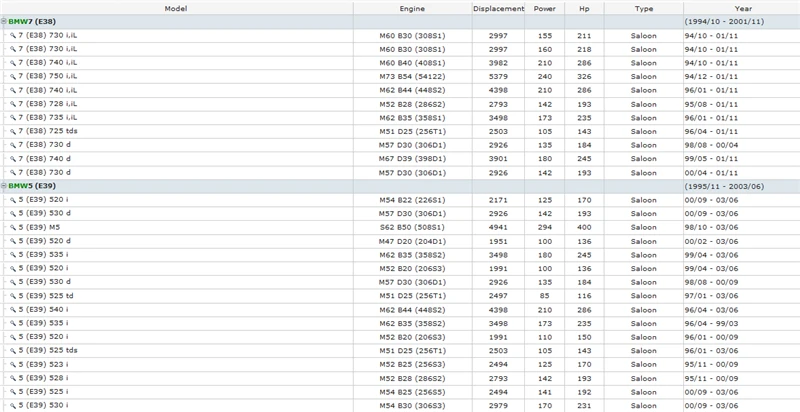The image size is (800, 412).
Task: Click magnifier icon for 5 (E39) 520 i 150 Hp
Action: (x=13, y=337)
